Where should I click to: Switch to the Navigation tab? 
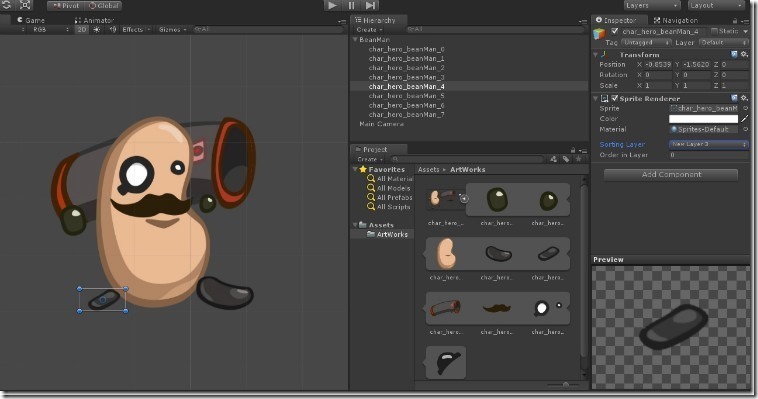coord(675,20)
